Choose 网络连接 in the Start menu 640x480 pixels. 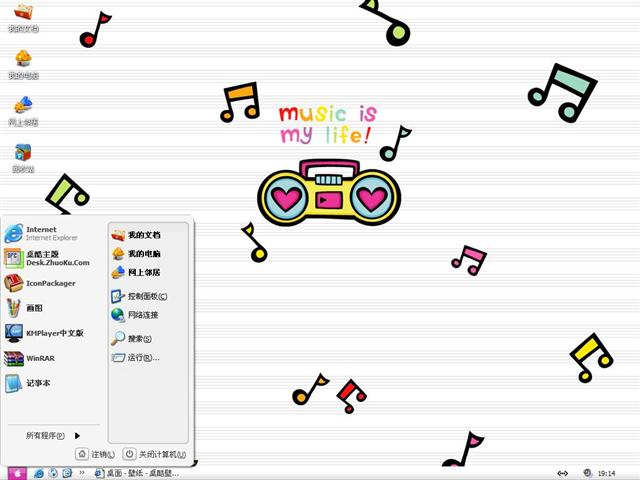click(x=142, y=315)
